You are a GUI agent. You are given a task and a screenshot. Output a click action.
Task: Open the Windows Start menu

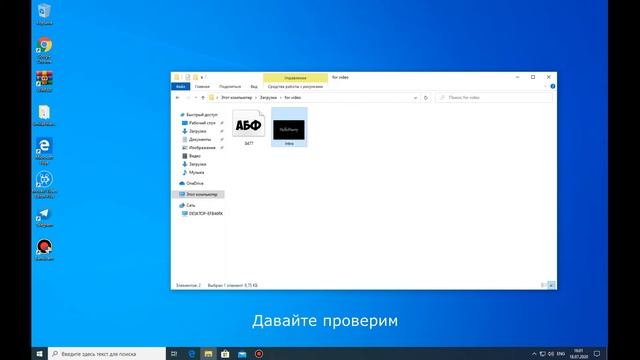click(40, 353)
